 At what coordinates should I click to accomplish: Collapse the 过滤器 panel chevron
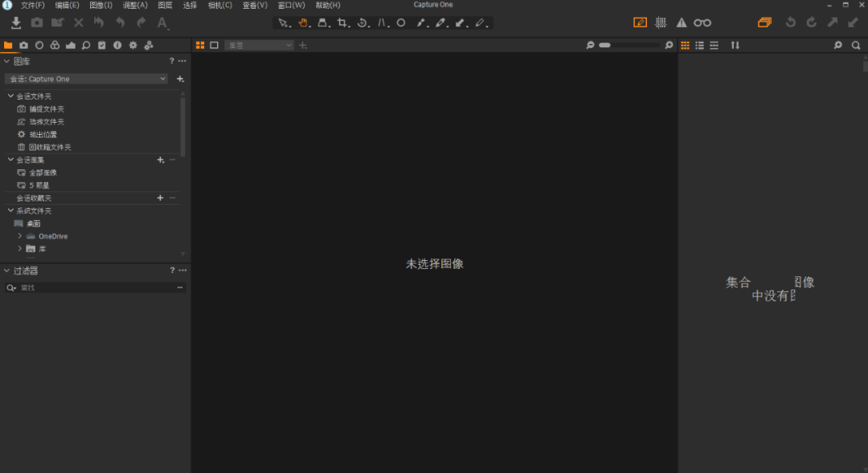[6, 271]
